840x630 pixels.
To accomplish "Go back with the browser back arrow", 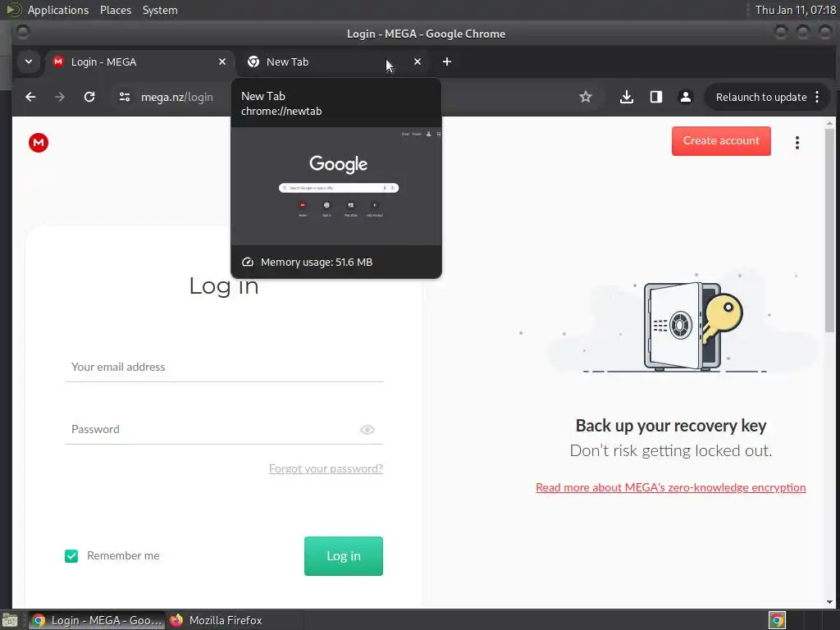I will (x=30, y=97).
